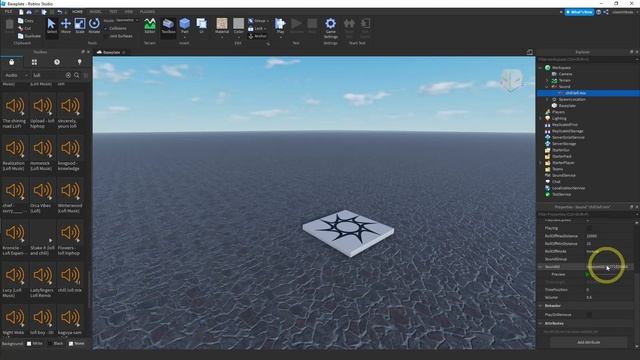Click the What's New button
The height and width of the screenshot is (360, 640).
[x=579, y=12]
